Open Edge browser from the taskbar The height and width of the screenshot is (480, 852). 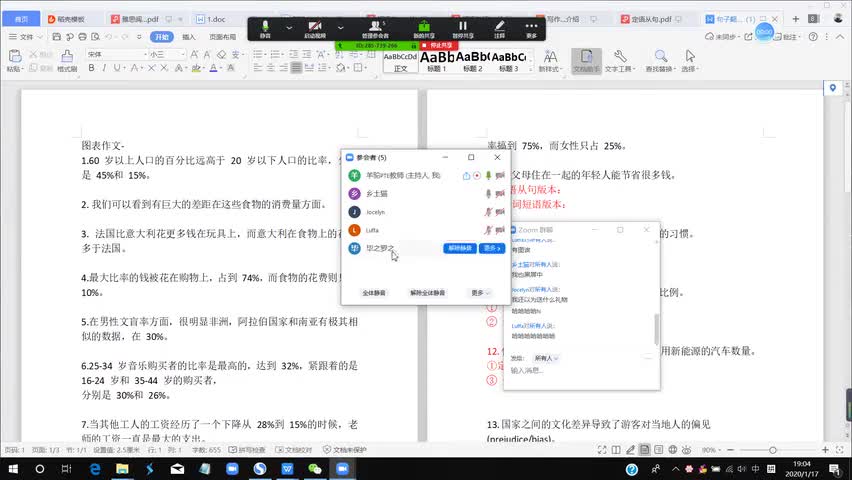point(95,469)
